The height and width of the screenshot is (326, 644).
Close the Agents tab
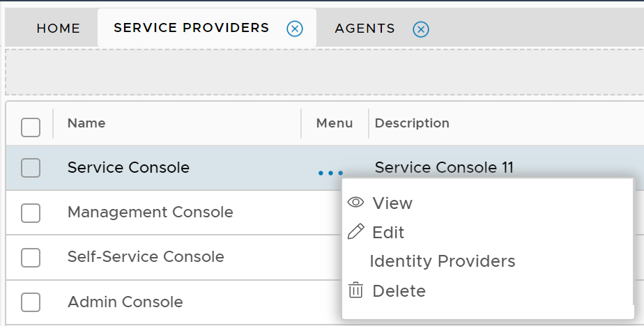(x=420, y=29)
